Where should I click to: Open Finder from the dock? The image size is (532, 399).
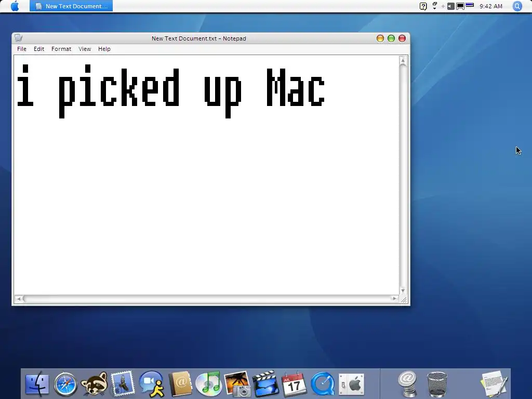(37, 384)
